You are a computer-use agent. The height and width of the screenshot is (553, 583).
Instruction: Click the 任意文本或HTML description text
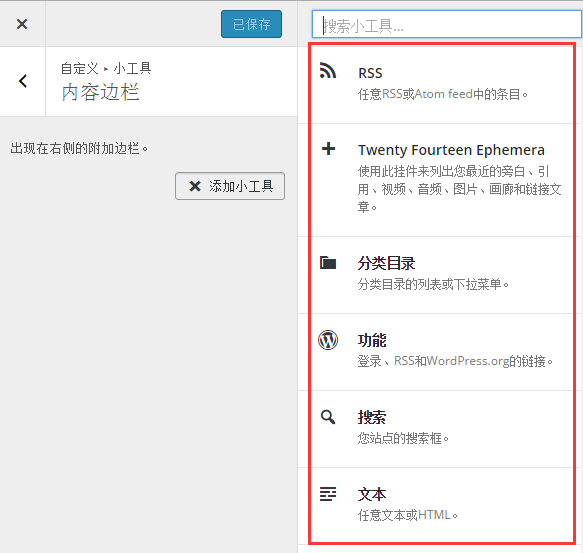(408, 515)
